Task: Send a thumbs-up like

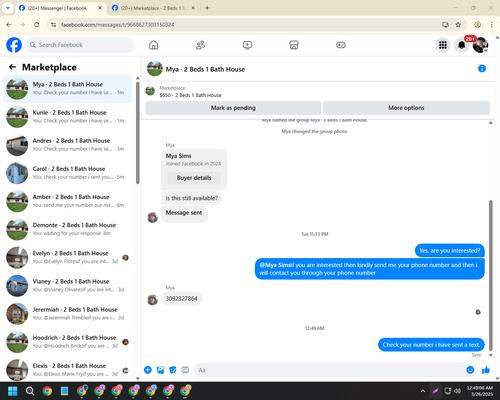Action: 486,370
